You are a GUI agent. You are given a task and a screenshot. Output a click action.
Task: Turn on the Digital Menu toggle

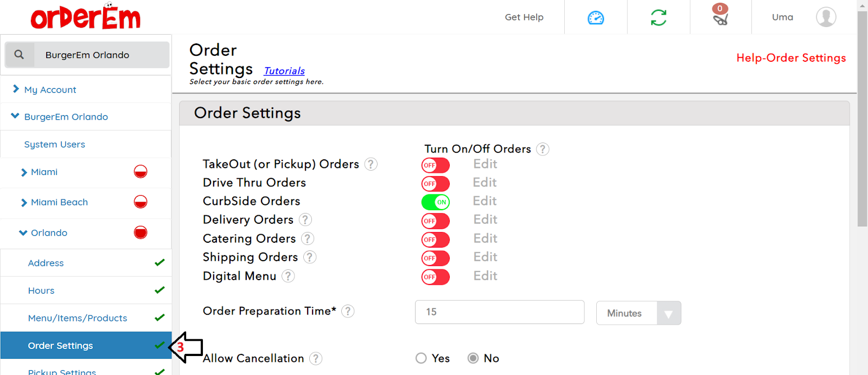(435, 277)
